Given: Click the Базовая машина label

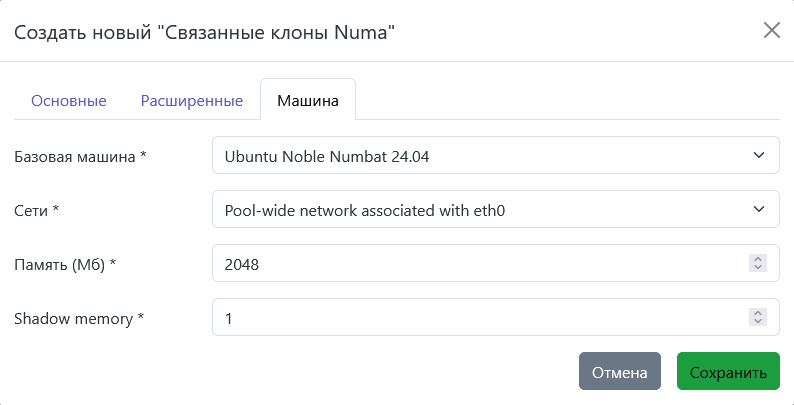Looking at the screenshot, I should (x=80, y=156).
